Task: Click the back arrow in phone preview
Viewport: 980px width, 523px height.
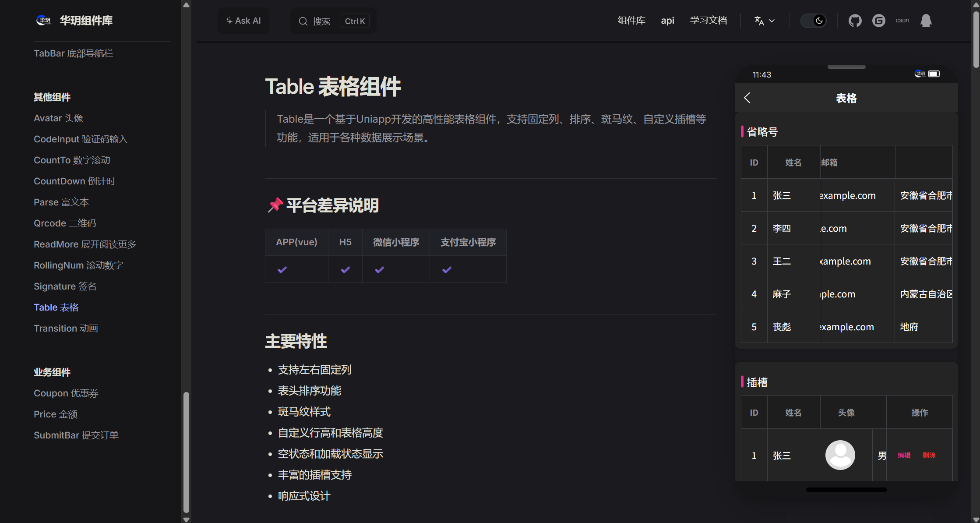Action: (x=747, y=98)
